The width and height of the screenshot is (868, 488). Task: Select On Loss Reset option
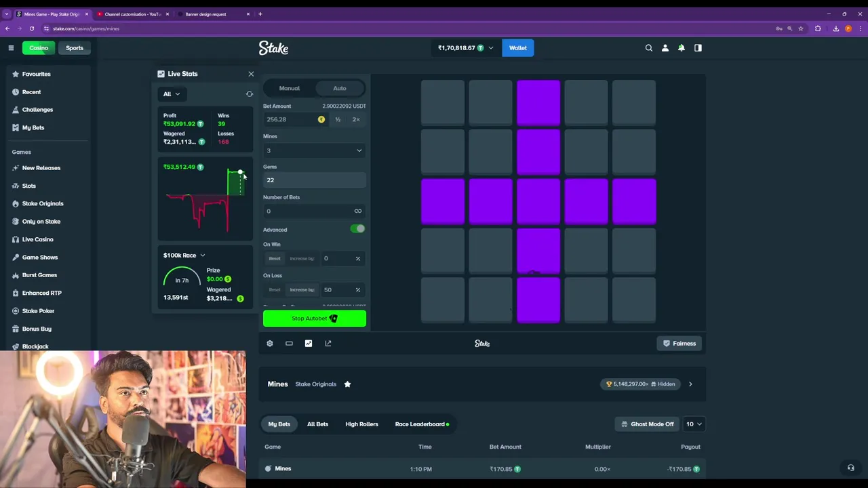[x=275, y=290]
